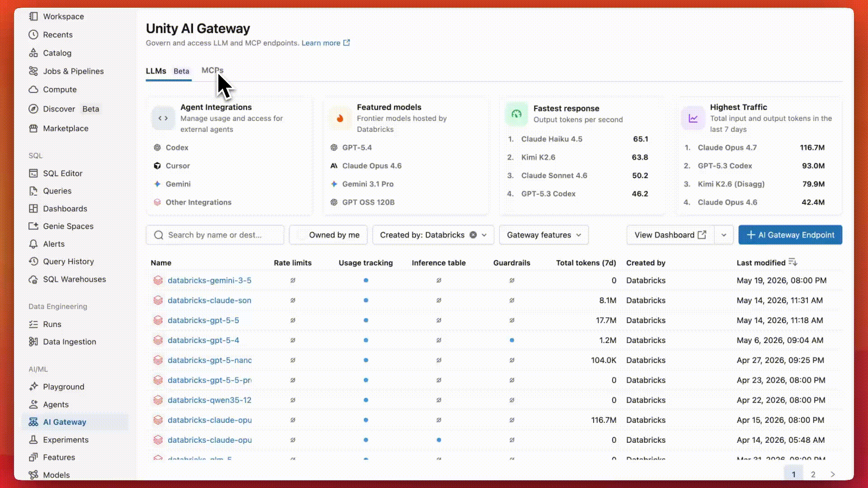The width and height of the screenshot is (868, 488).
Task: Open the Discover compass icon
Action: pos(33,109)
